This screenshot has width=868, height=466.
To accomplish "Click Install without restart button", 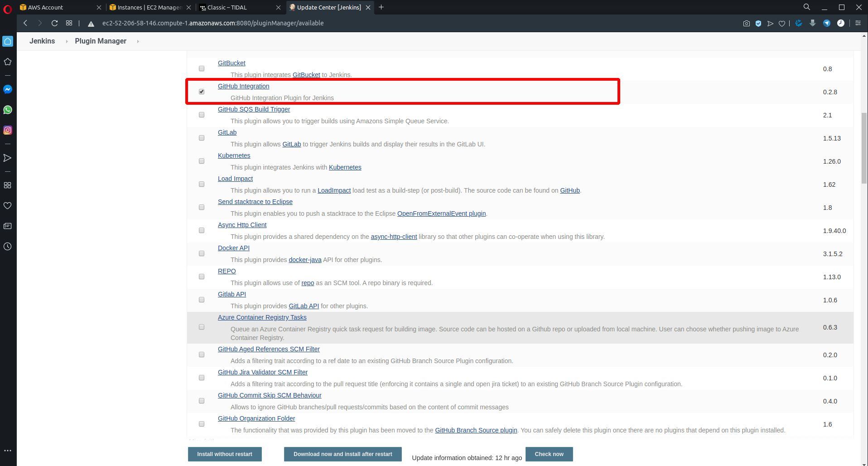I will click(x=225, y=454).
